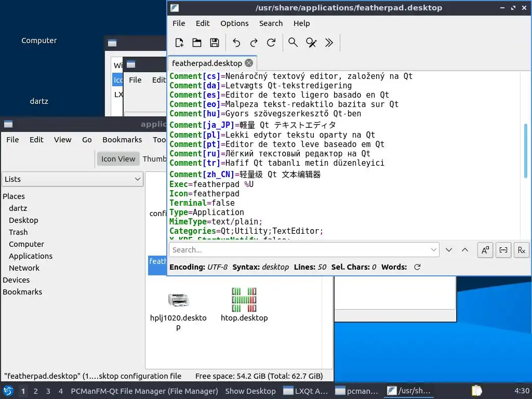Switch to workspace 3
532x399 pixels.
tap(48, 391)
